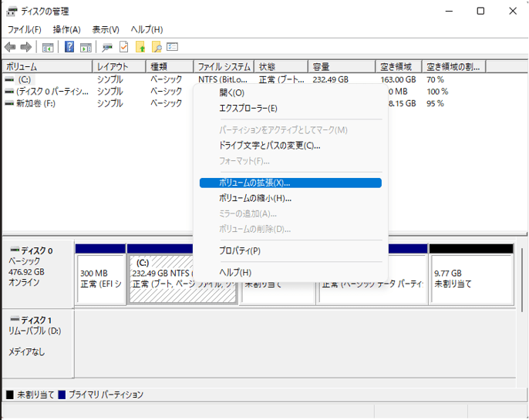Click the 163.00 GB free space cell
The height and width of the screenshot is (420, 529).
coord(398,79)
